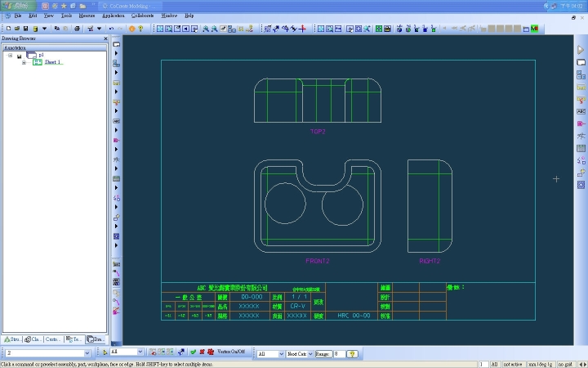Click the red X cancel icon
Image resolution: width=588 pixels, height=368 pixels.
[202, 352]
